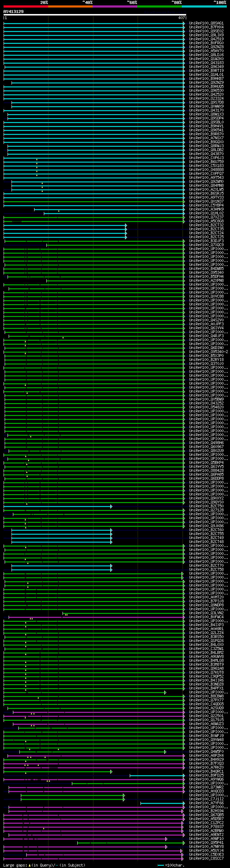
Task: Click the UniRef100_Q8W1X3 hit label
Action: coord(206,114)
